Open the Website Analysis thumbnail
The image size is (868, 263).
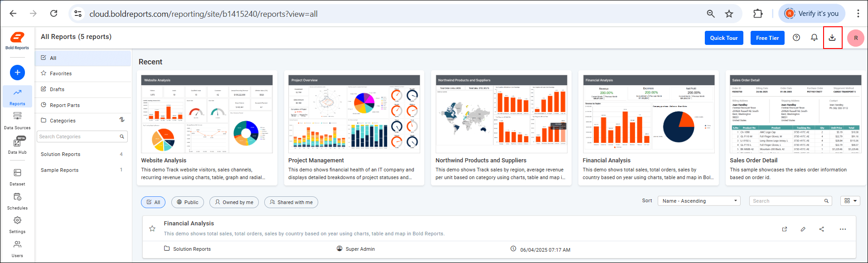pos(207,114)
